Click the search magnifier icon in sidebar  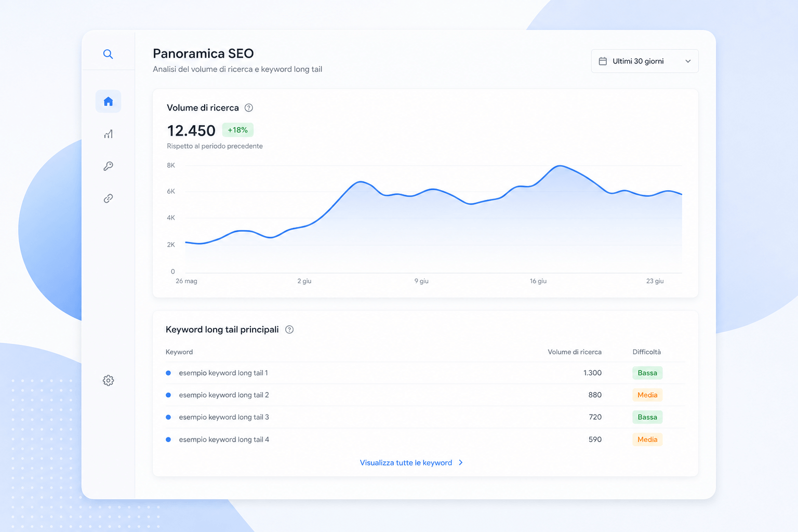[108, 54]
